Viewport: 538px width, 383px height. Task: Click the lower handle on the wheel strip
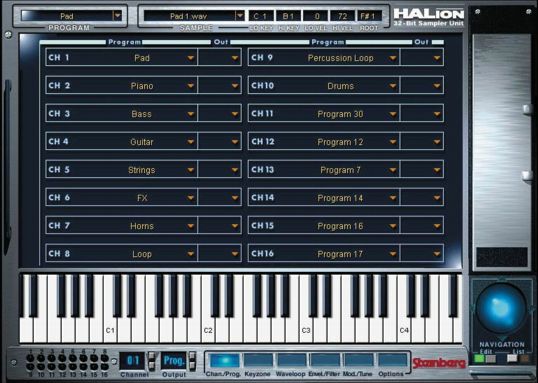[x=527, y=176]
